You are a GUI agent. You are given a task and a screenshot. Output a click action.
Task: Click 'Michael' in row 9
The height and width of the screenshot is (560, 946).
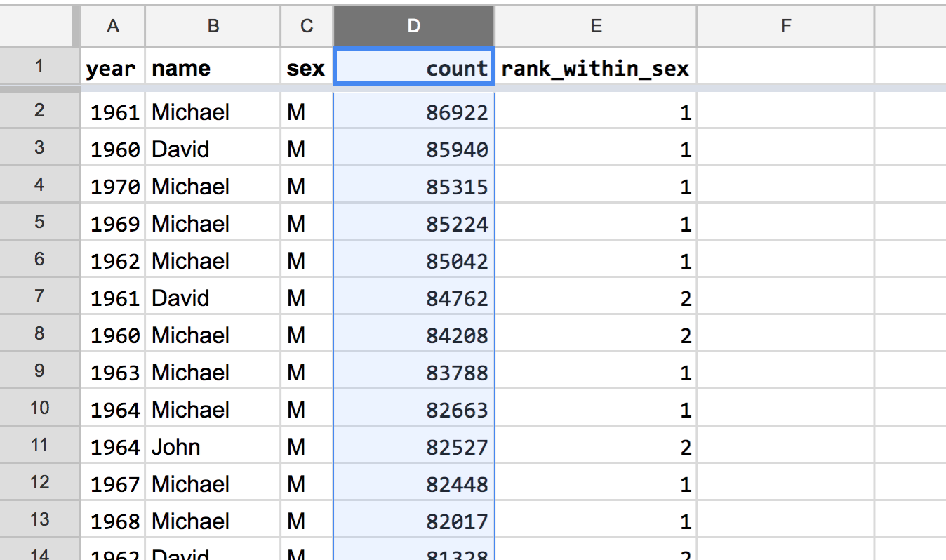click(x=213, y=372)
